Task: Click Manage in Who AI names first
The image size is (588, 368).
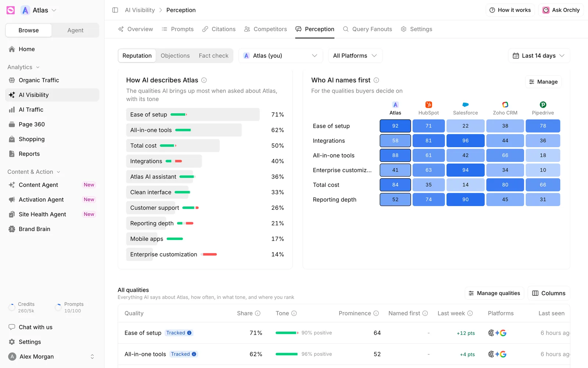Action: [x=543, y=82]
